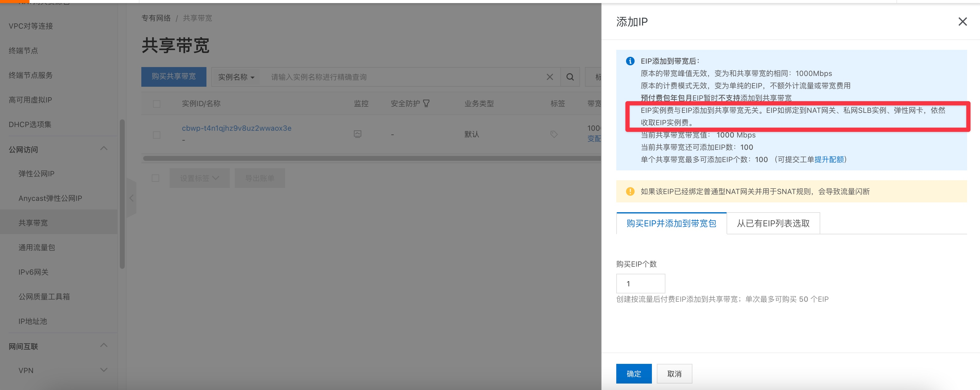Expand the VPN sidebar menu
The width and height of the screenshot is (980, 390).
[104, 370]
